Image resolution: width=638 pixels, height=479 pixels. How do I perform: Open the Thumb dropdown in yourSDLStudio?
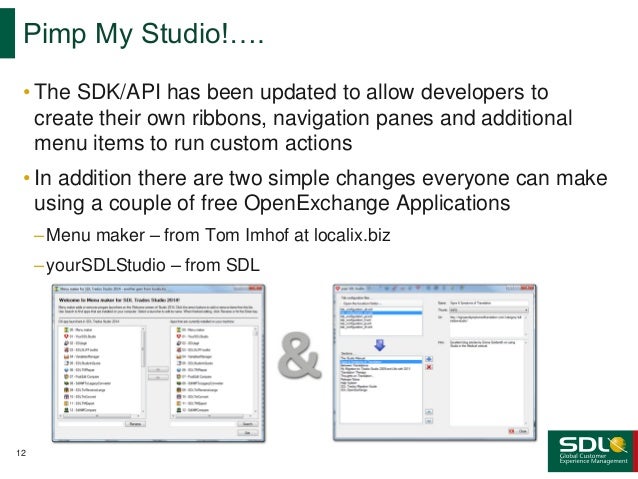point(489,310)
